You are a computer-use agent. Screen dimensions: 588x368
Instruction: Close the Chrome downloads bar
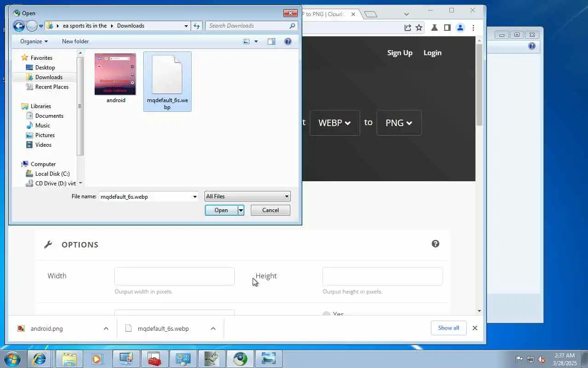475,328
